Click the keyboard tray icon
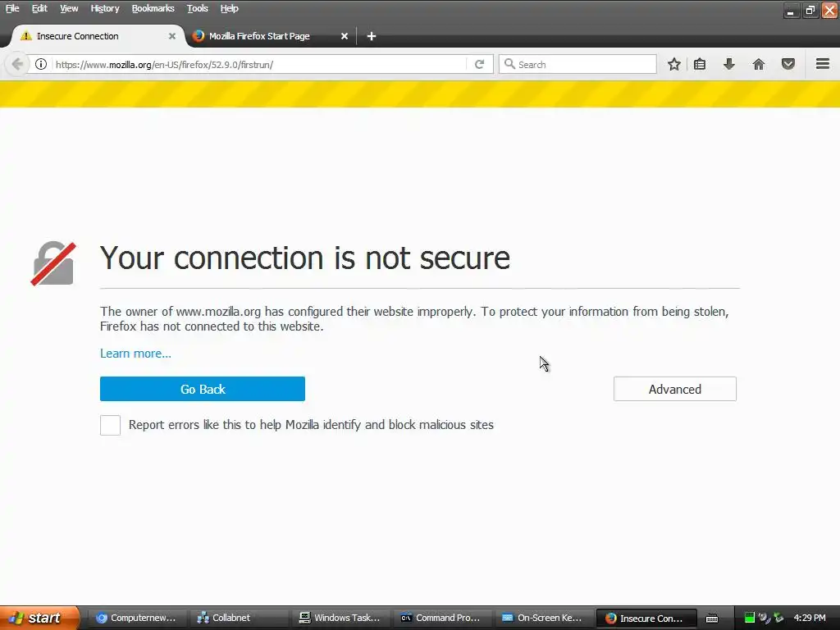Viewport: 840px width, 630px height. click(x=712, y=619)
